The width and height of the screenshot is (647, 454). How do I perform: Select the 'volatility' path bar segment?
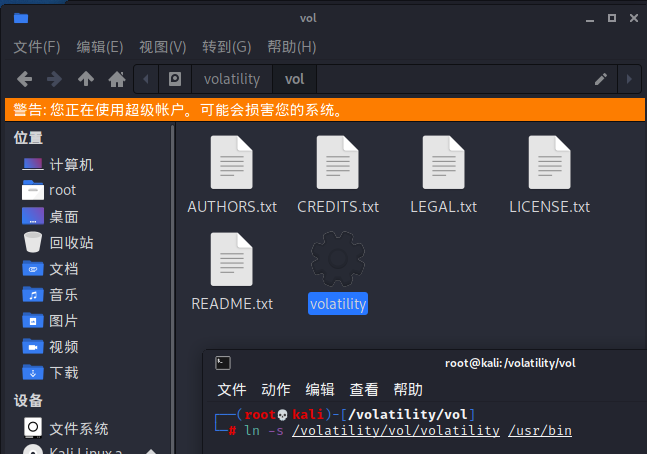tap(232, 79)
